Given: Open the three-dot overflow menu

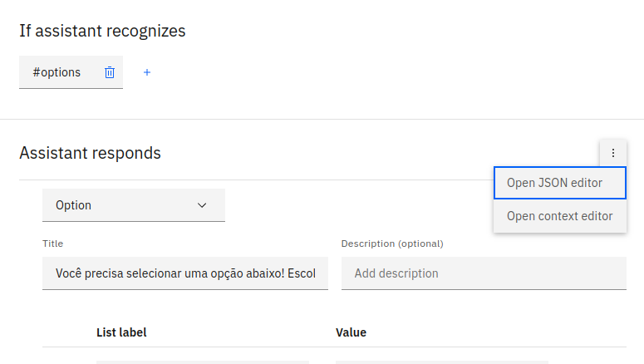Looking at the screenshot, I should [613, 153].
